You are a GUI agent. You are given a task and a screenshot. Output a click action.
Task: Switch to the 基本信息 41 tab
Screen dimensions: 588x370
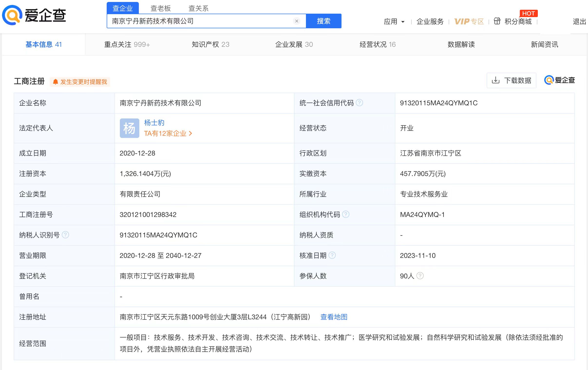(44, 44)
